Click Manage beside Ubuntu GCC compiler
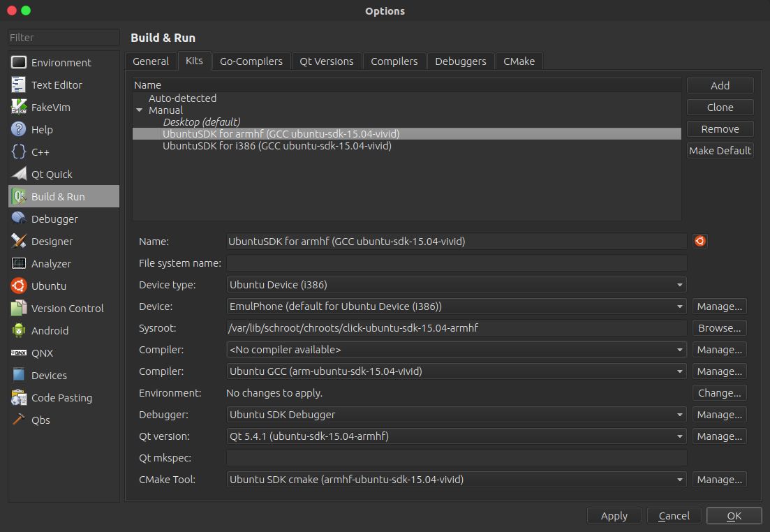Viewport: 770px width, 532px height. 720,371
